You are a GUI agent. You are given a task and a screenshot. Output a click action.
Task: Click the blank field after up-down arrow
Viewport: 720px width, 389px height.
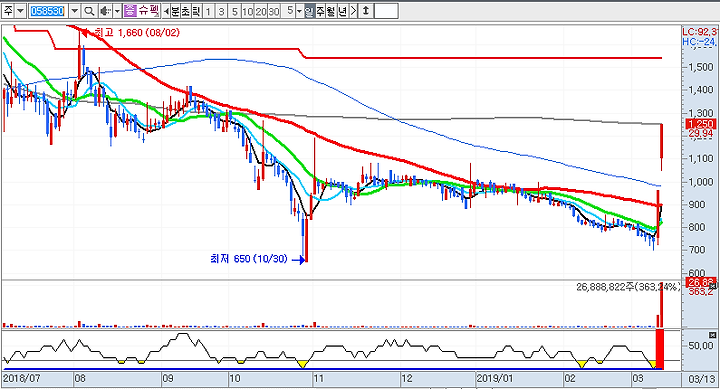(386, 11)
